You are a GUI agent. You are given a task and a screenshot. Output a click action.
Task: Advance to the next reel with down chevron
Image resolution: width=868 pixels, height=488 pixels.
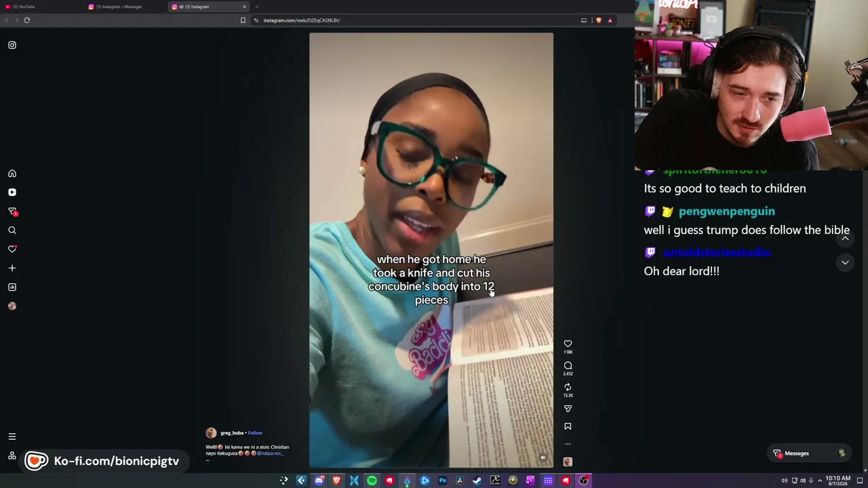tap(845, 262)
